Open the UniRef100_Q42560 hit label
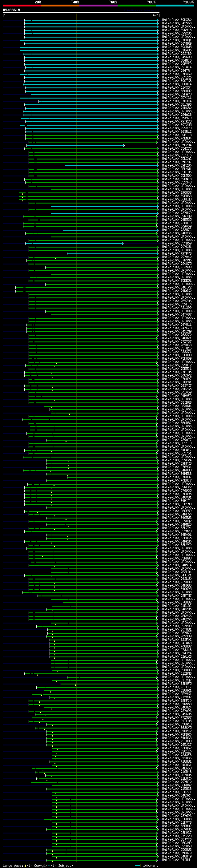The image size is (197, 868). coord(177,23)
